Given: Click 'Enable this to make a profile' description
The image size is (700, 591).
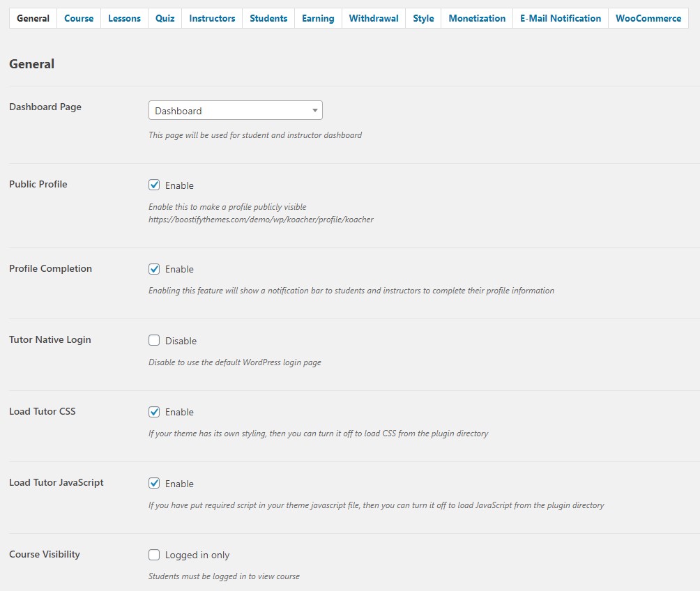Looking at the screenshot, I should click(x=227, y=207).
